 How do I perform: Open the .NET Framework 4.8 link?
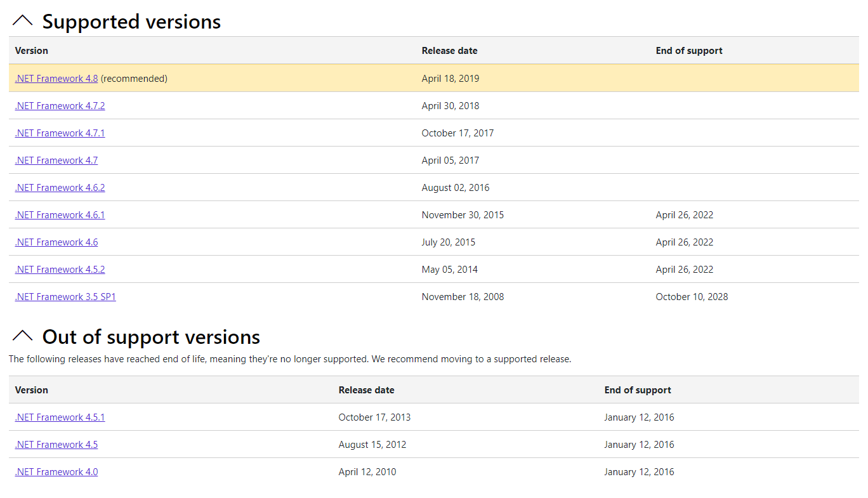point(56,79)
